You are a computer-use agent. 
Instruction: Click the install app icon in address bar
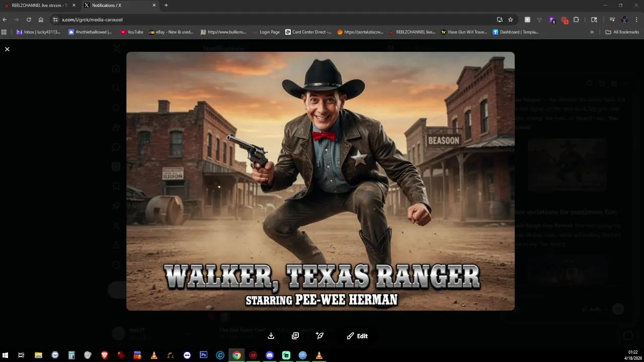point(500,20)
